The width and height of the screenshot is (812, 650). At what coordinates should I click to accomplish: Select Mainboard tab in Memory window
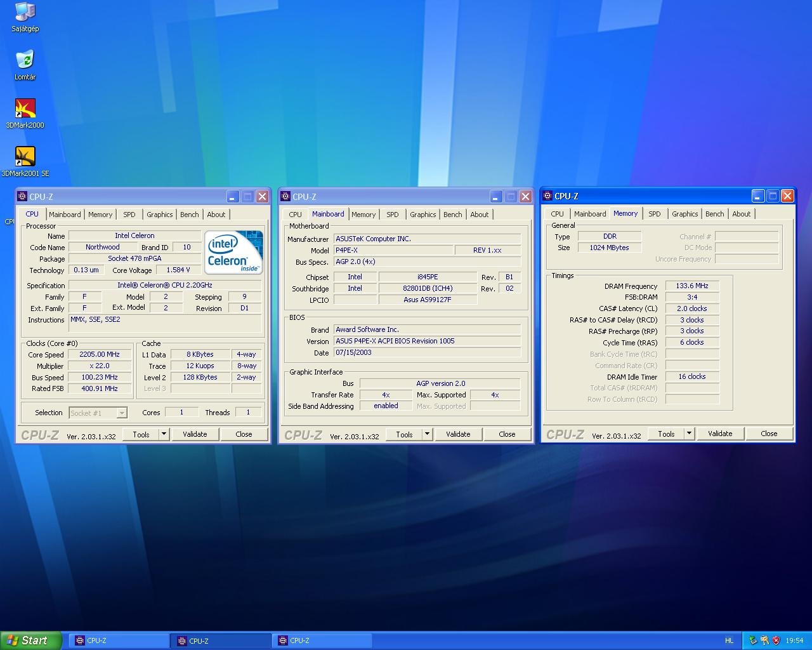tap(590, 214)
